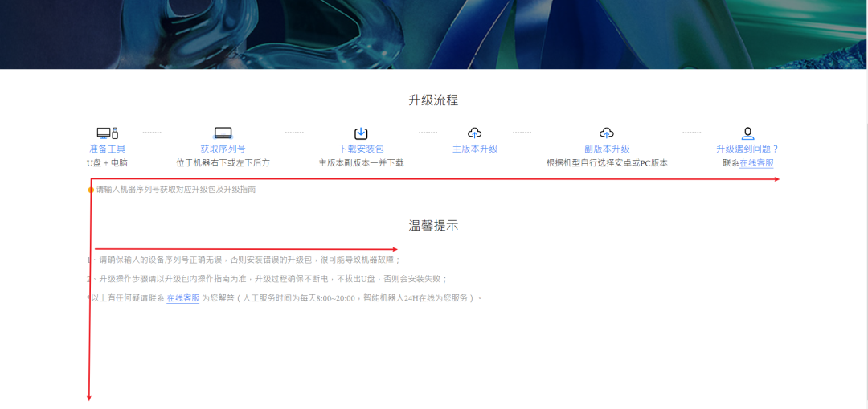Click the text 根据机型自行选择安卓或PC版本

(607, 163)
